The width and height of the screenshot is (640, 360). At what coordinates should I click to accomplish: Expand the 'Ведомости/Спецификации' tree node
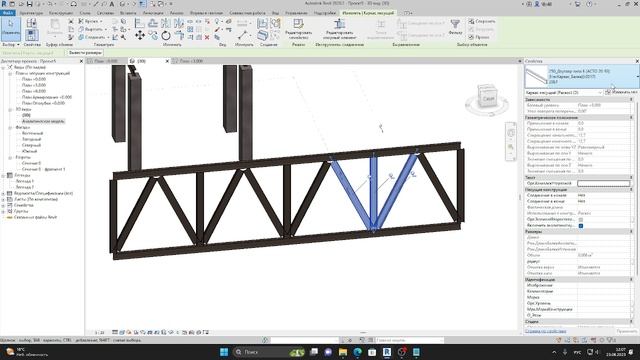[4, 193]
